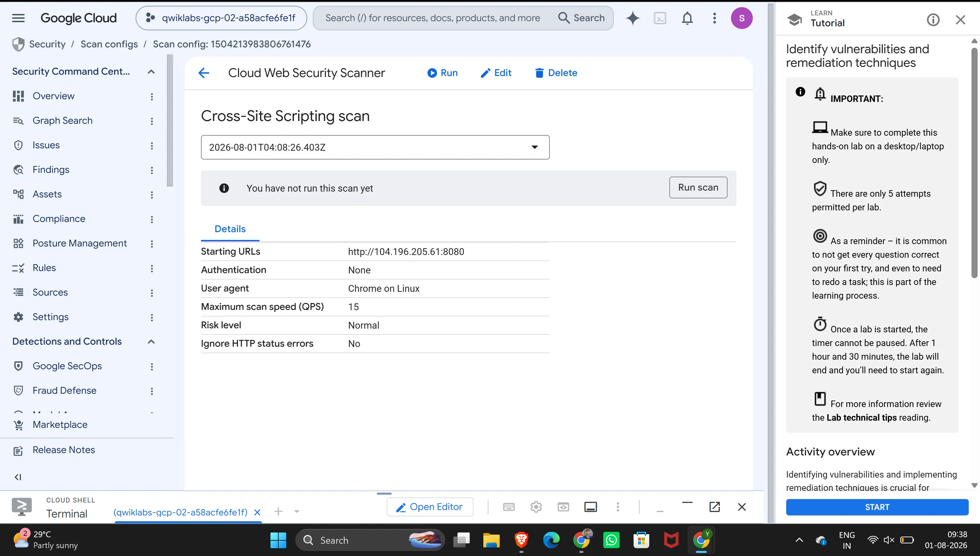Open Cloud Shell terminal settings gear

(536, 507)
